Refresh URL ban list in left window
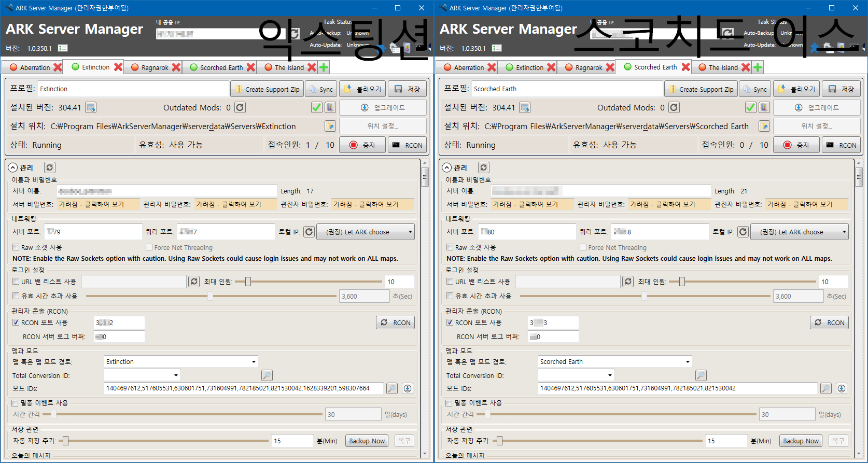This screenshot has height=463, width=868. pos(194,282)
